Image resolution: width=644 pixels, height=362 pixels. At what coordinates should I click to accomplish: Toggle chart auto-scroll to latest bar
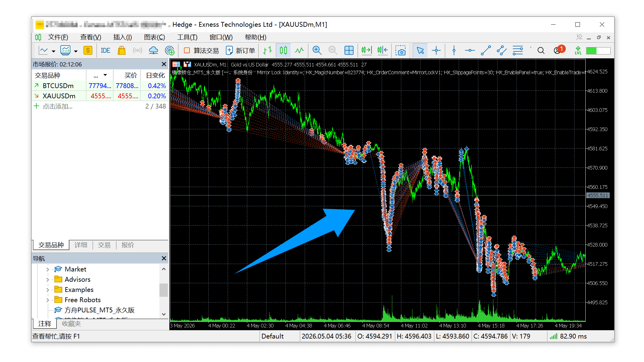click(x=366, y=51)
